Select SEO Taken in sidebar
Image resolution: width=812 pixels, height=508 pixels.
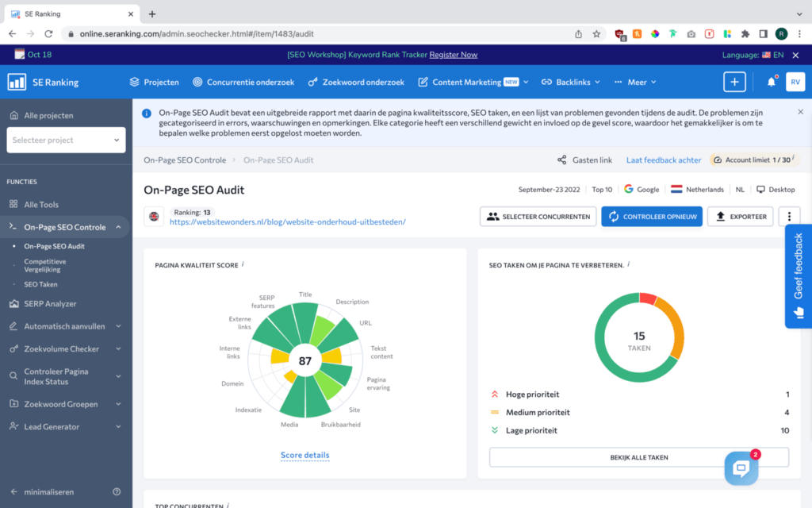[x=40, y=284]
